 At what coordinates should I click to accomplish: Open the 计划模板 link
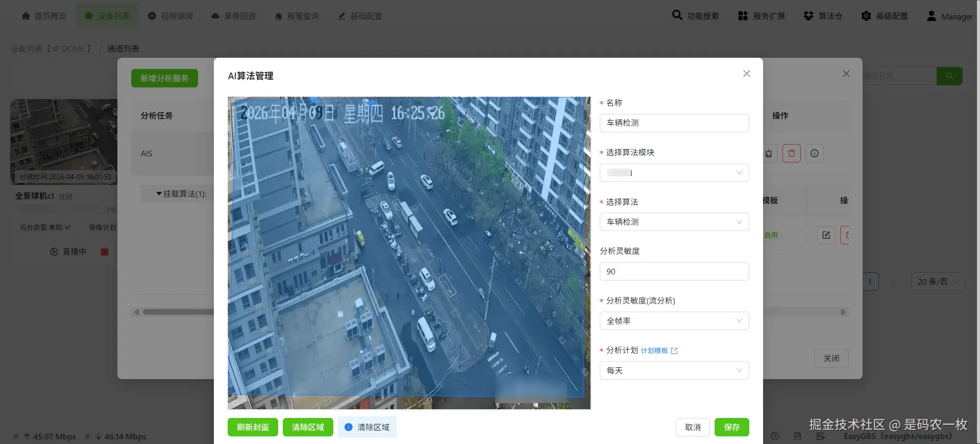(659, 350)
